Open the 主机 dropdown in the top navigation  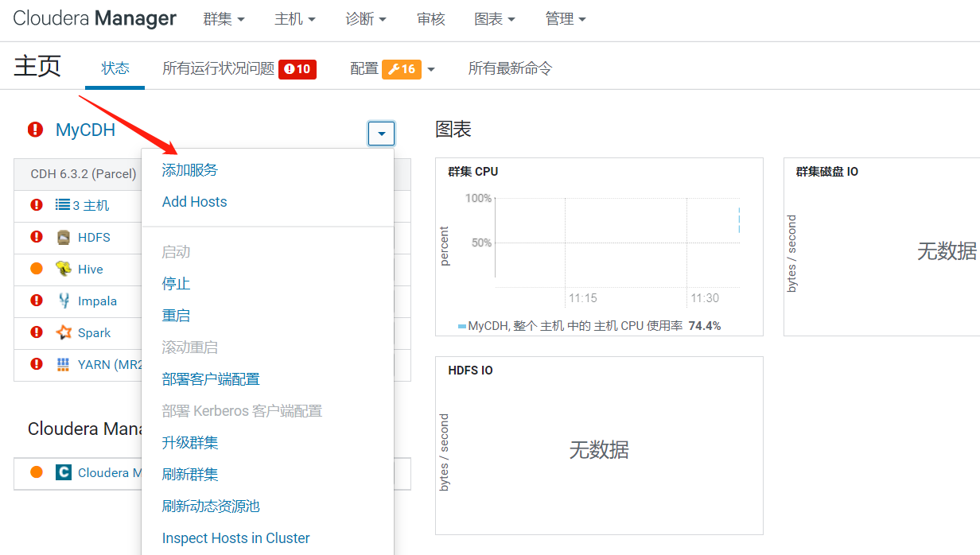[295, 19]
